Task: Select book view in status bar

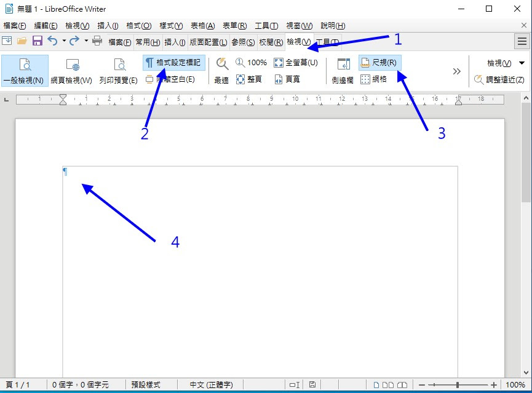Action: [402, 385]
